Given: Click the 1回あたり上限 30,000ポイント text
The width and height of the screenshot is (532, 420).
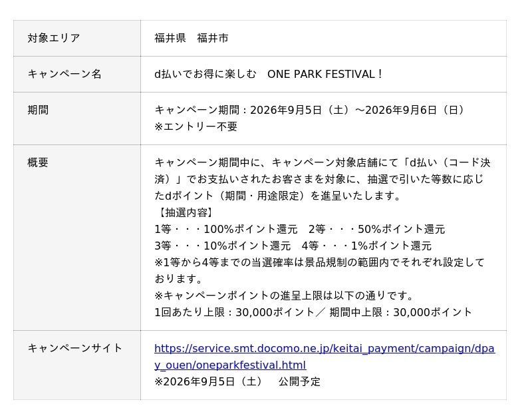Looking at the screenshot, I should click(x=235, y=312).
